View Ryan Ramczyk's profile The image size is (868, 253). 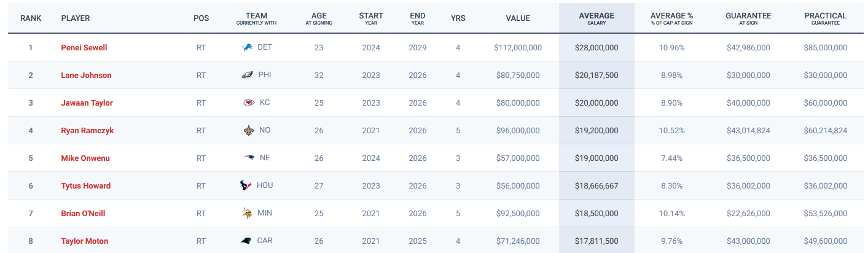[88, 131]
